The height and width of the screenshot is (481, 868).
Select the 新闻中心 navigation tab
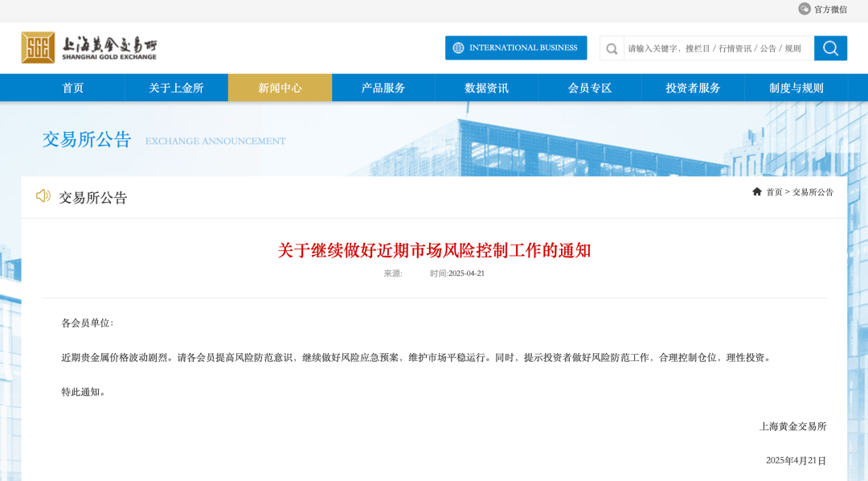click(280, 88)
